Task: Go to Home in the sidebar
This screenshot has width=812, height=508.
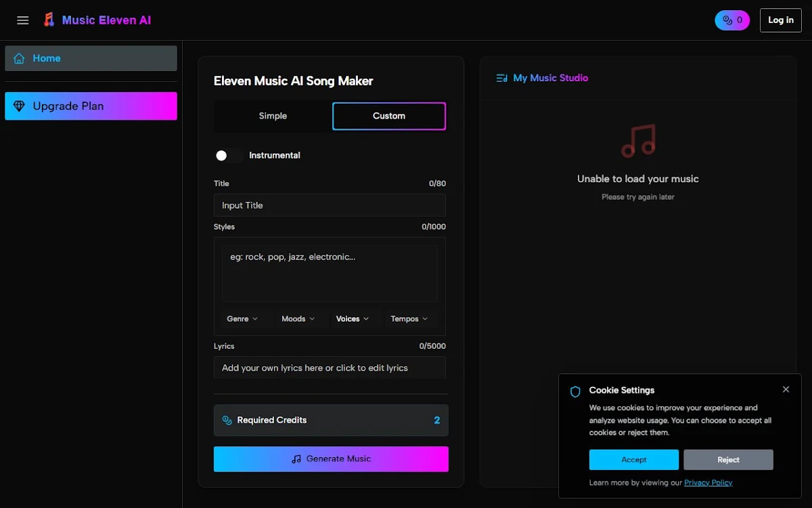Action: tap(91, 58)
